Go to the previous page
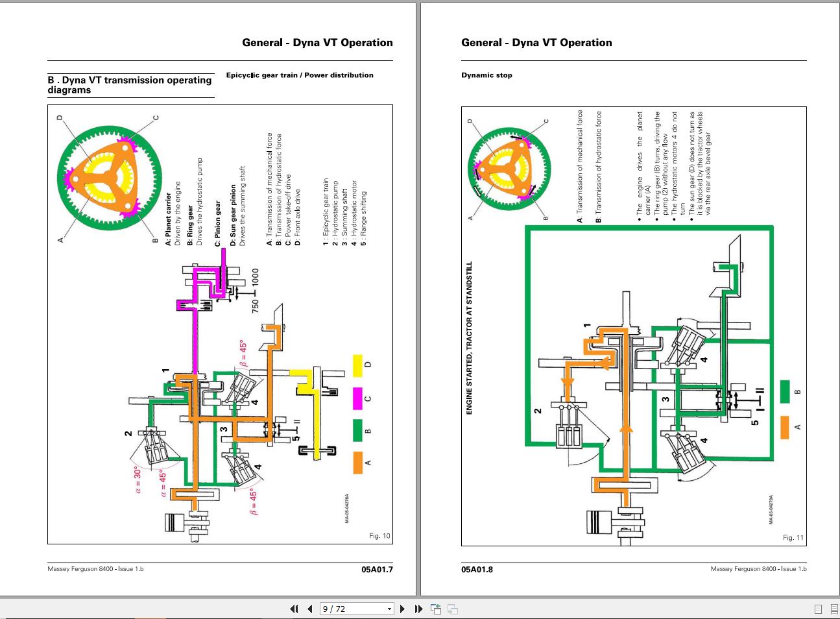 click(309, 609)
